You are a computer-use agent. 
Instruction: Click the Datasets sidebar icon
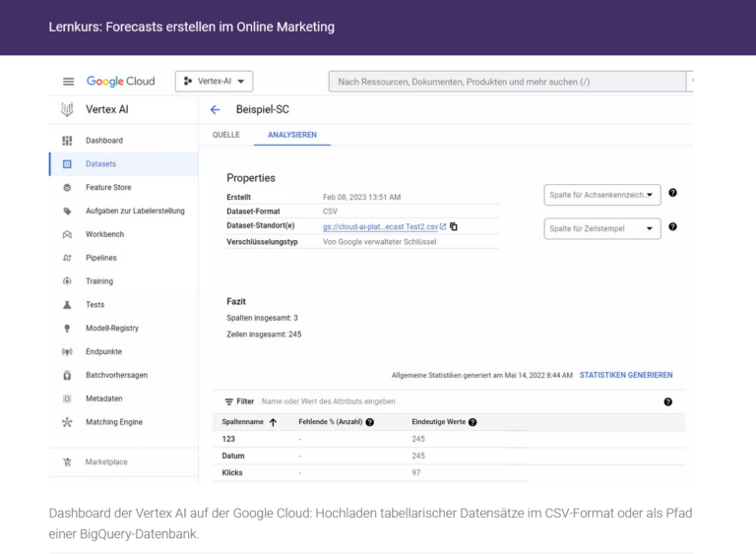tap(67, 164)
